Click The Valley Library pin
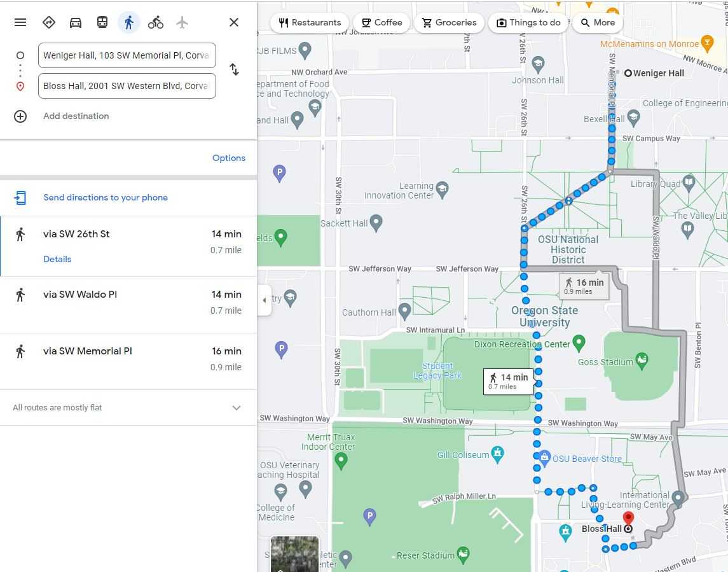Image resolution: width=728 pixels, height=572 pixels. pyautogui.click(x=687, y=229)
